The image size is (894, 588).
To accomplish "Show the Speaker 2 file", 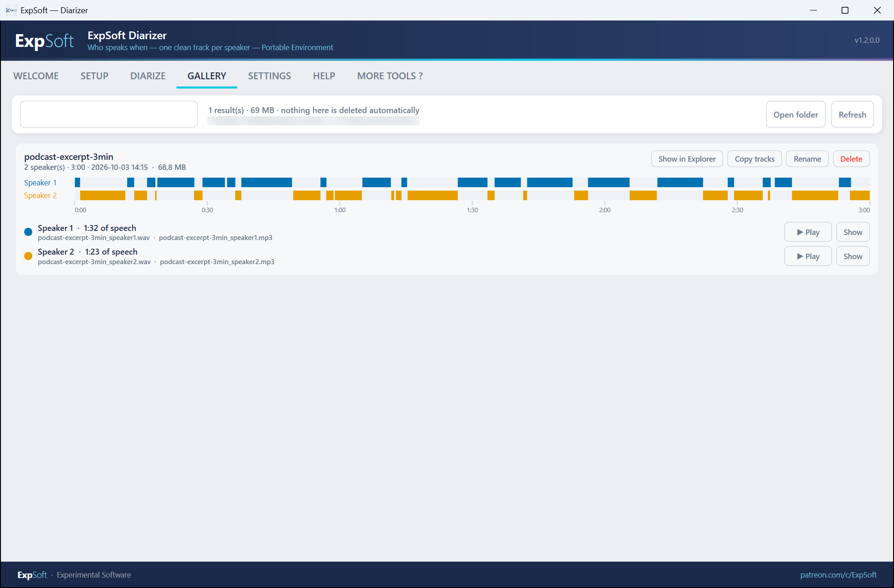I will [x=853, y=256].
